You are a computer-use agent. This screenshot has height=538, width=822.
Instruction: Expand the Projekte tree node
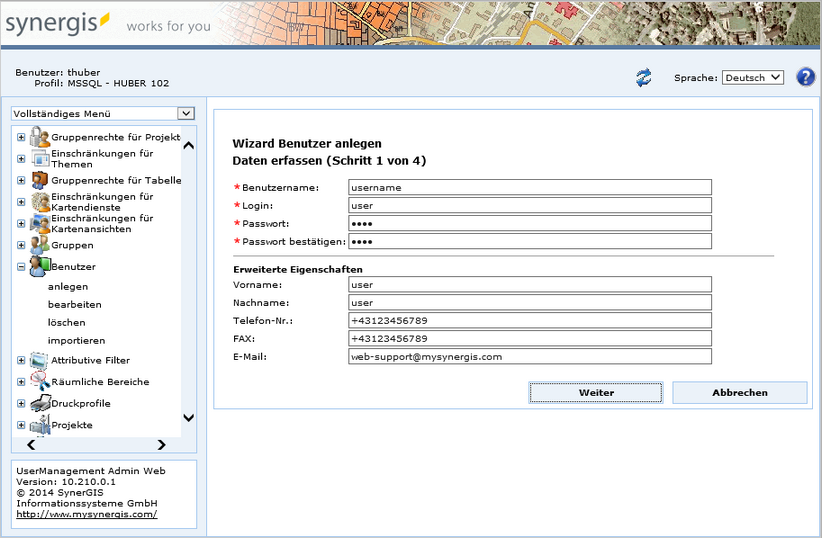(21, 425)
